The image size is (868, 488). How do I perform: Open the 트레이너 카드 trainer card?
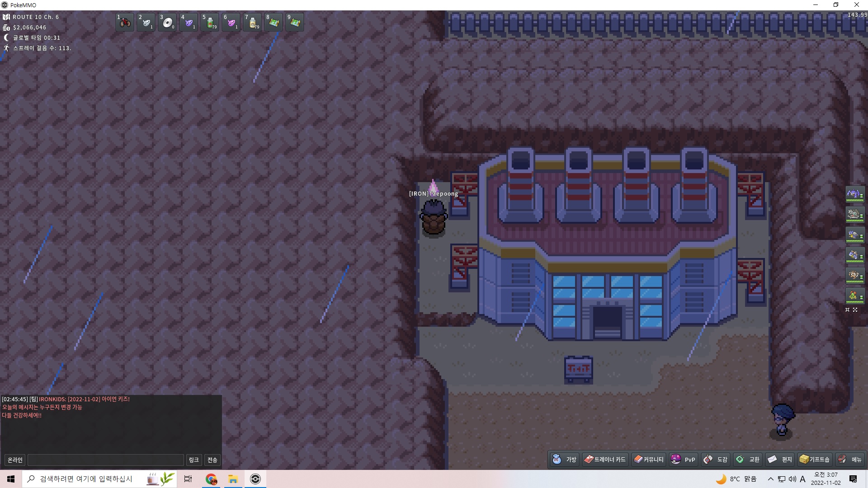point(605,460)
